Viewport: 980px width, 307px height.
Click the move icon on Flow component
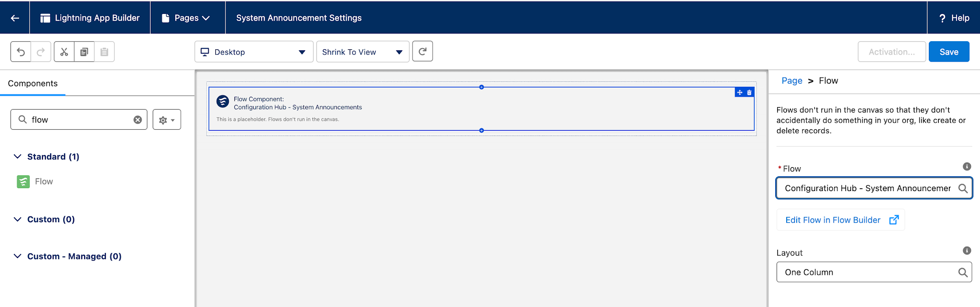tap(740, 92)
